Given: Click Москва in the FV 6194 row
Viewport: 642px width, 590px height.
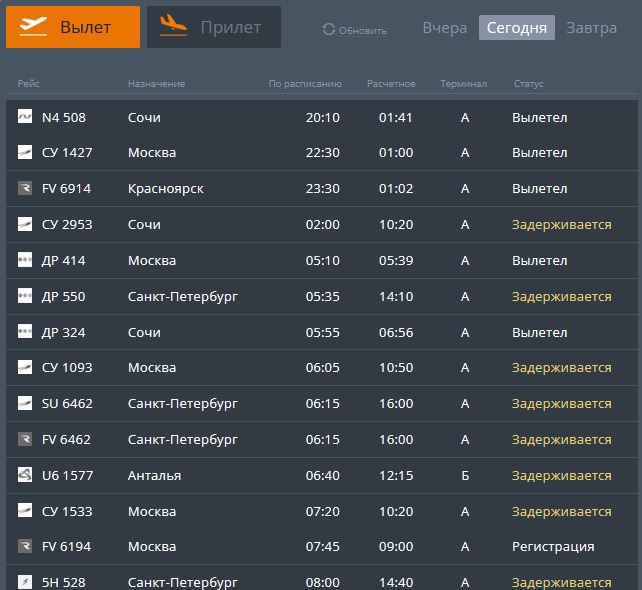Looking at the screenshot, I should [x=152, y=547].
